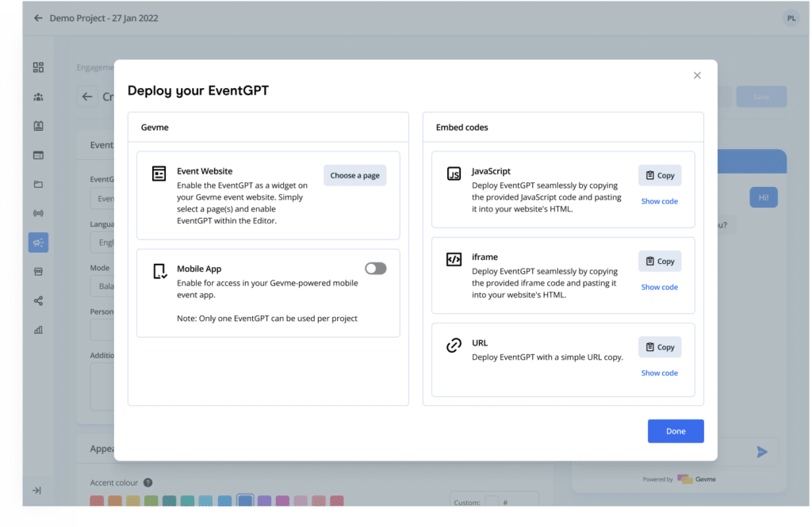The width and height of the screenshot is (812, 527).
Task: Copy the URL embed
Action: [x=660, y=347]
